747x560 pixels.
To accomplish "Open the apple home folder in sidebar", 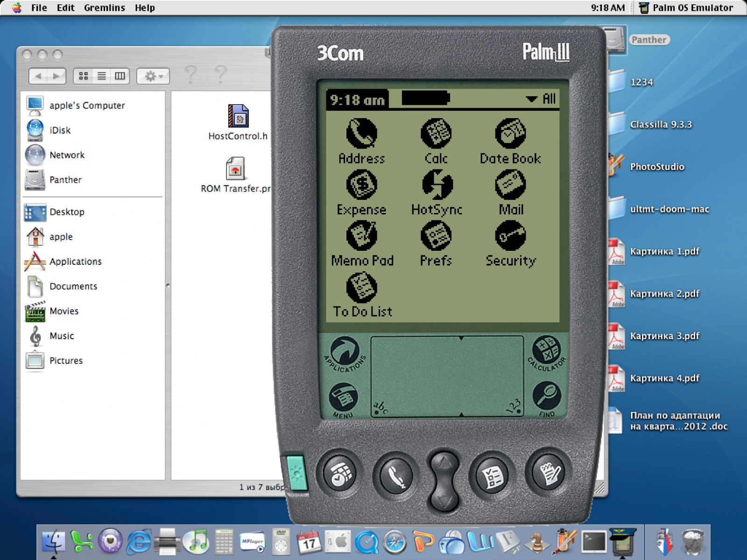I will coord(49,237).
